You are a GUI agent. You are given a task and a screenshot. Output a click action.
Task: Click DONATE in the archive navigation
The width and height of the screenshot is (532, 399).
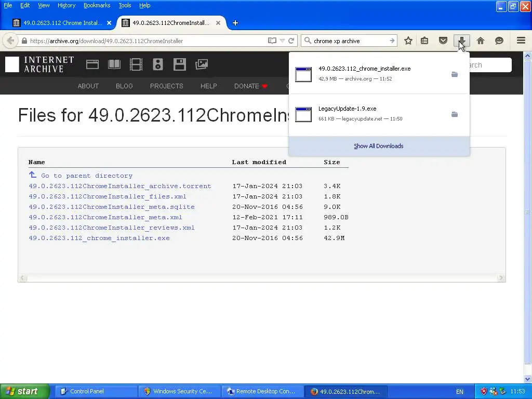251,86
